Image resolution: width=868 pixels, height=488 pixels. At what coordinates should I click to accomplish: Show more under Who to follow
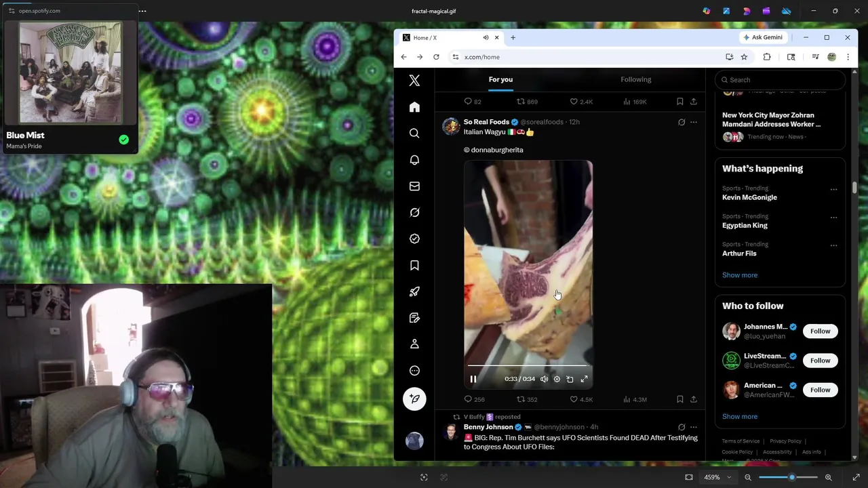point(739,417)
